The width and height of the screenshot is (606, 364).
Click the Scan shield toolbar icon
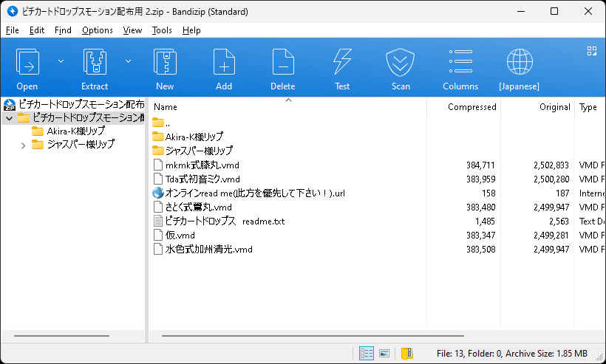pos(401,62)
